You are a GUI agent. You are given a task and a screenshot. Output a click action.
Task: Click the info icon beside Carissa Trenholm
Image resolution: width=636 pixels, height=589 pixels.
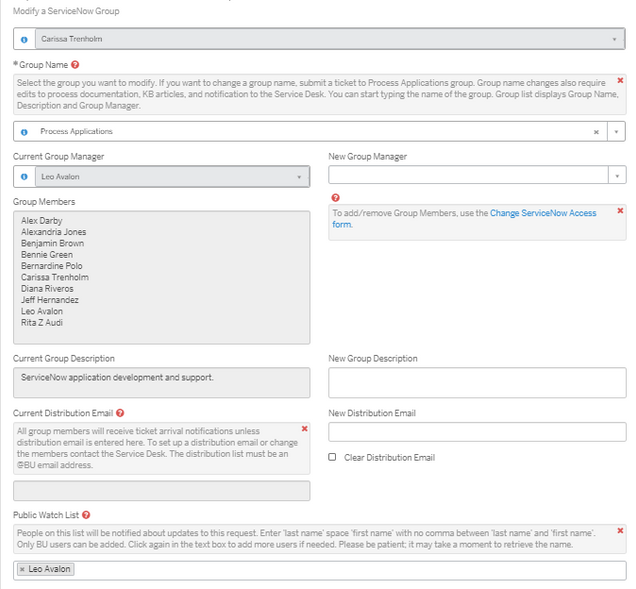click(x=24, y=39)
